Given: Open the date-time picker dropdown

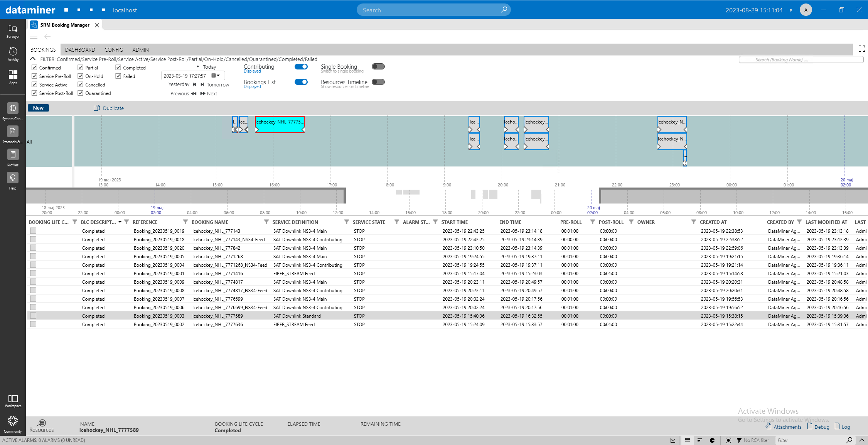Looking at the screenshot, I should [216, 76].
